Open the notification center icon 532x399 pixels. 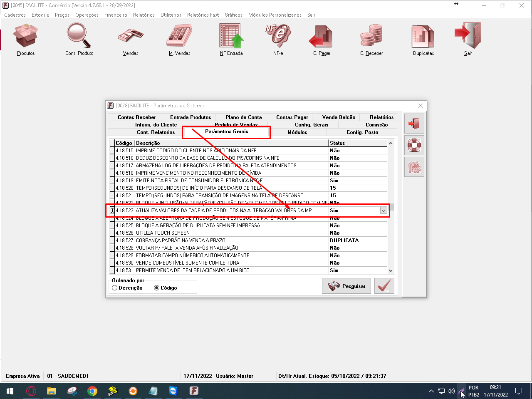[x=519, y=391]
